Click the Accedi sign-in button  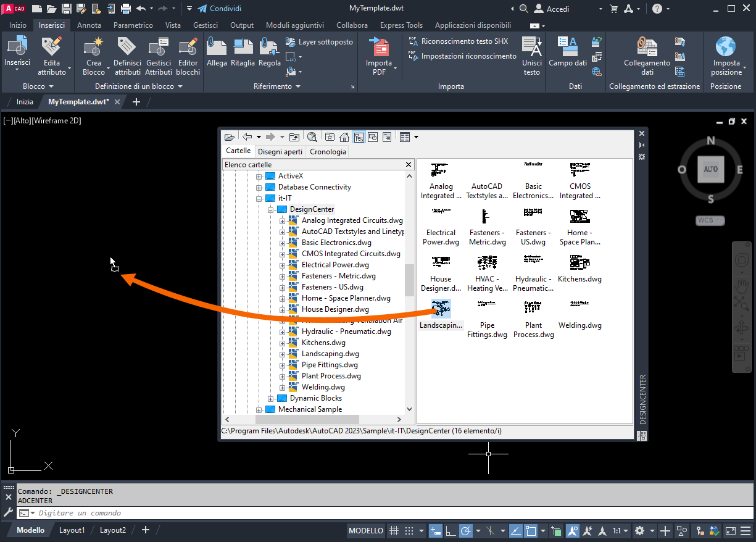tap(551, 9)
